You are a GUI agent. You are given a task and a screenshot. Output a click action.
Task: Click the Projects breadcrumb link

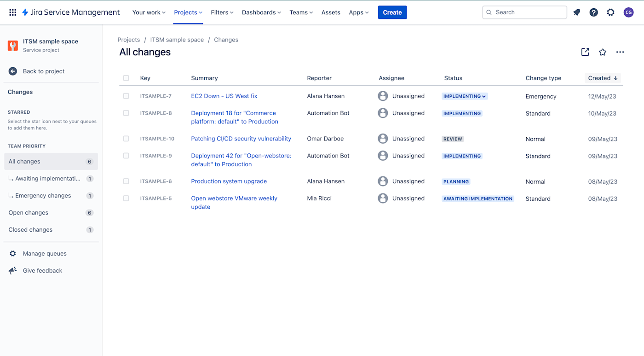click(x=129, y=40)
